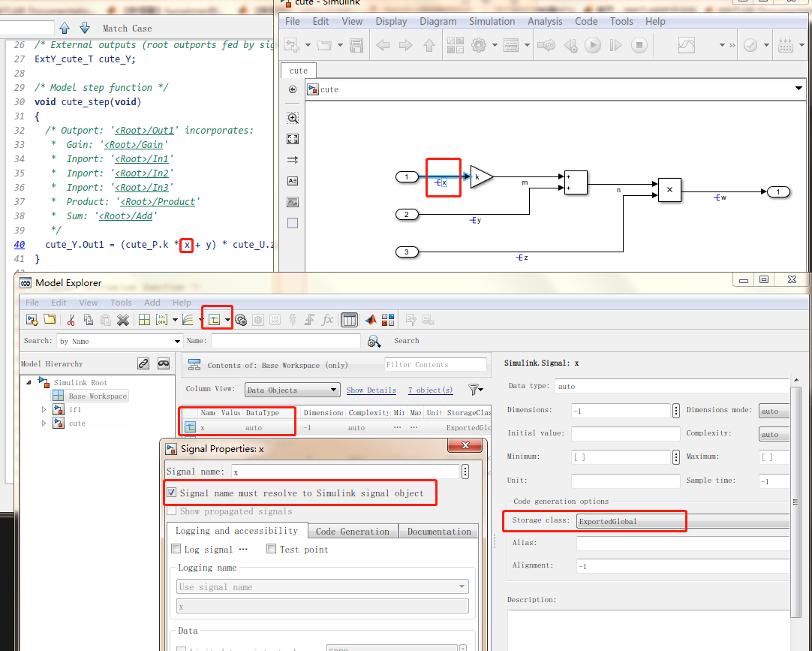Run the simulation with the Play button

click(592, 44)
